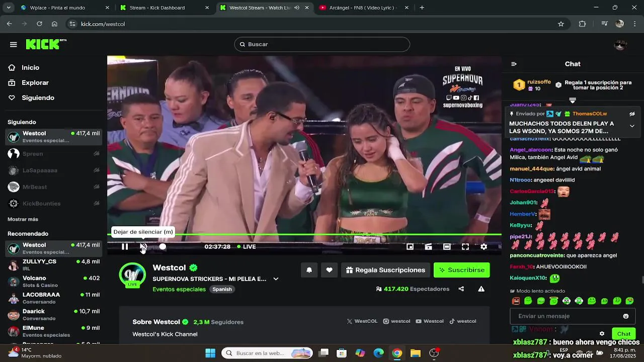Adjust the player volume slider knob
644x362 pixels.
163,246
